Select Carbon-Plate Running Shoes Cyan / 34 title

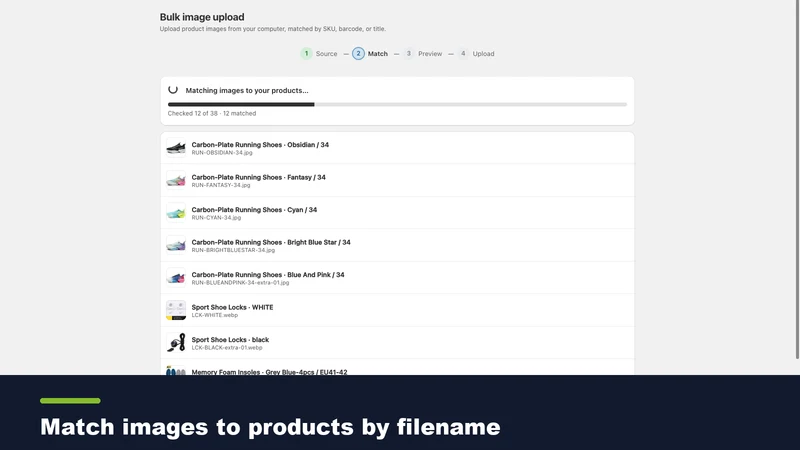(254, 210)
